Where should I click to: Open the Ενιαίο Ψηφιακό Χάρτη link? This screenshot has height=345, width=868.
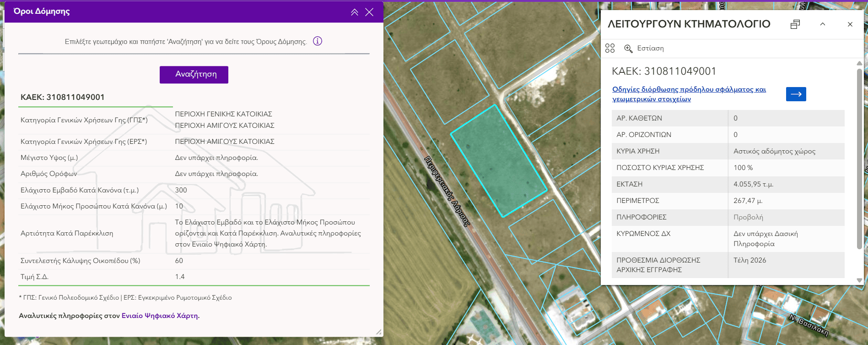pos(160,316)
